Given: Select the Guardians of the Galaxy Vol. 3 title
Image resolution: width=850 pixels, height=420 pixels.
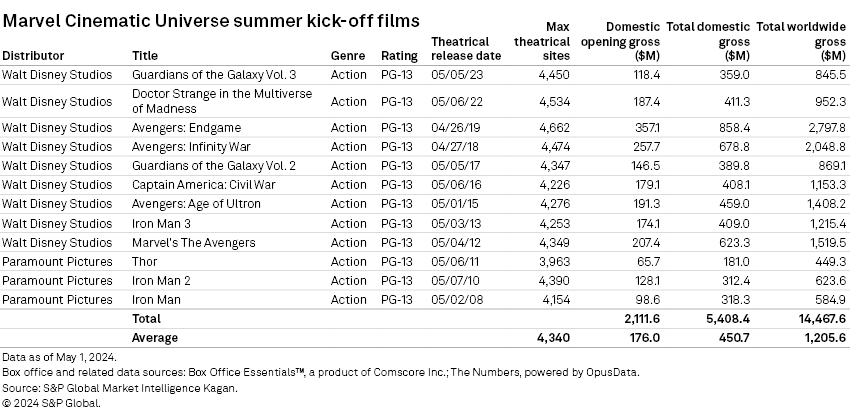Looking at the screenshot, I should (213, 73).
